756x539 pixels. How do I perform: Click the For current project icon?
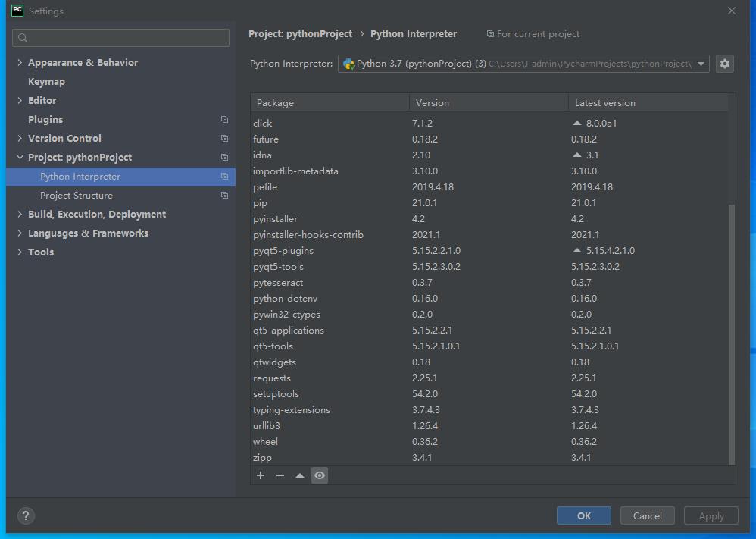click(490, 34)
